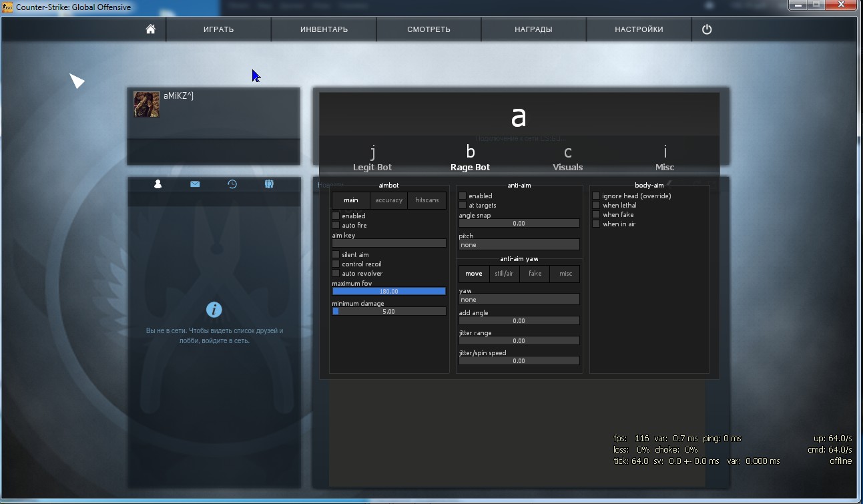Screen dimensions: 863x504
Task: Click the offline status text
Action: 840,461
